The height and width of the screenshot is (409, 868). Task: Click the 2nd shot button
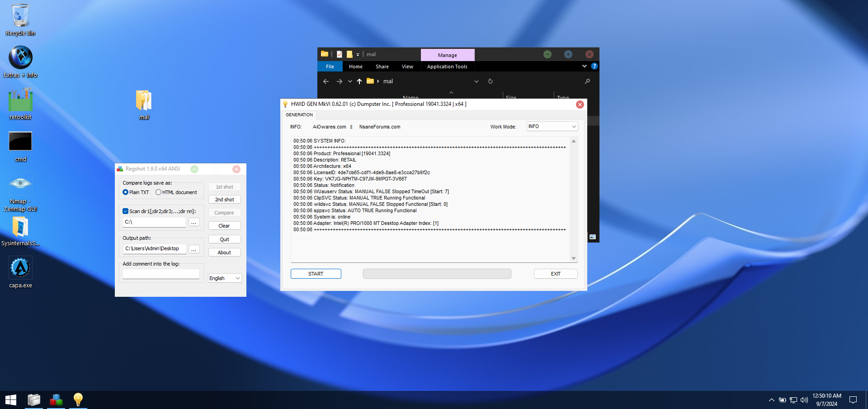pyautogui.click(x=225, y=200)
